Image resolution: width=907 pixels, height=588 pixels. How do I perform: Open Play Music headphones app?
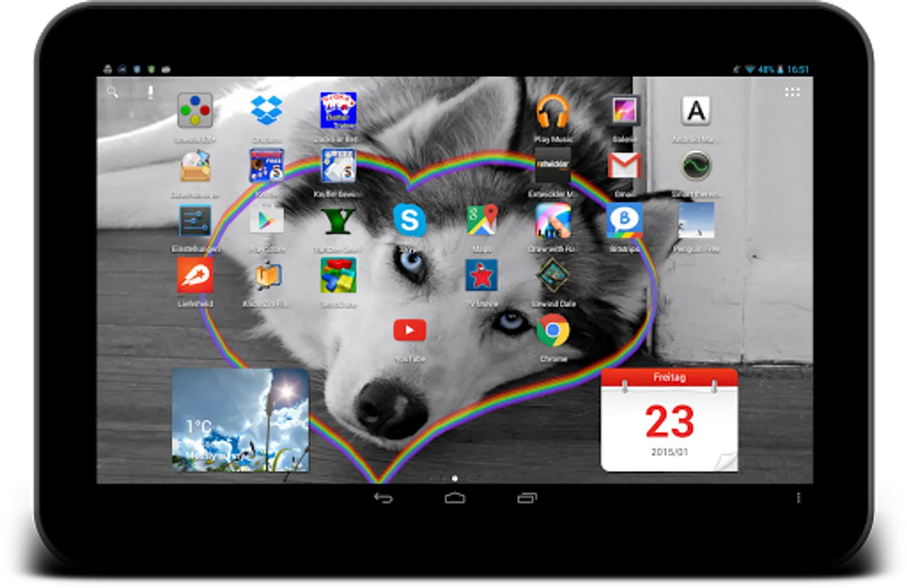click(x=553, y=110)
